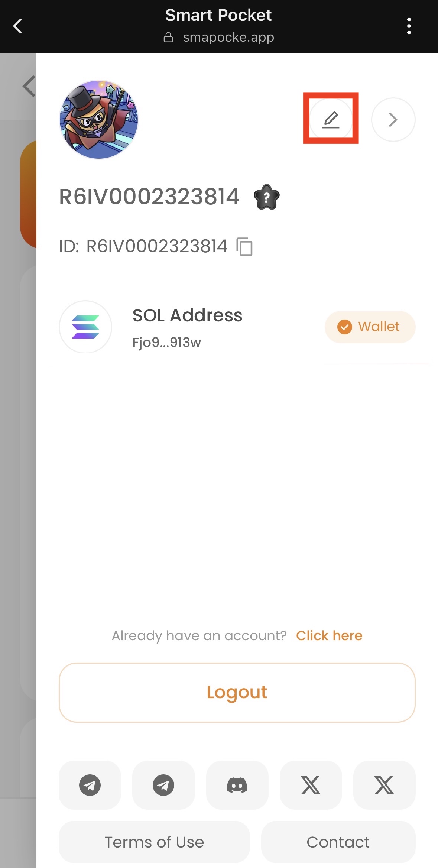Copy the ID R6IV0002323814
Viewport: 438px width, 868px height.
(x=244, y=247)
